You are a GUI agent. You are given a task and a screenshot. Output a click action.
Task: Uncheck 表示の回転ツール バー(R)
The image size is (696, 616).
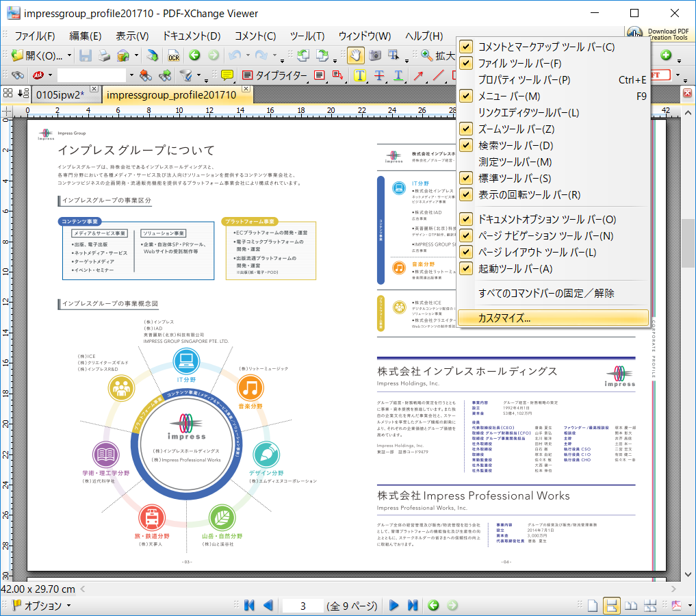click(x=554, y=195)
